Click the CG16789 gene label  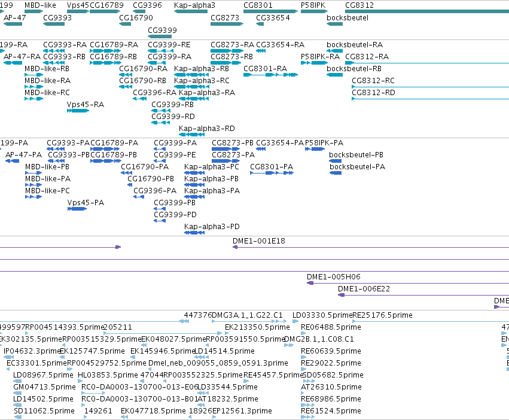tap(107, 5)
